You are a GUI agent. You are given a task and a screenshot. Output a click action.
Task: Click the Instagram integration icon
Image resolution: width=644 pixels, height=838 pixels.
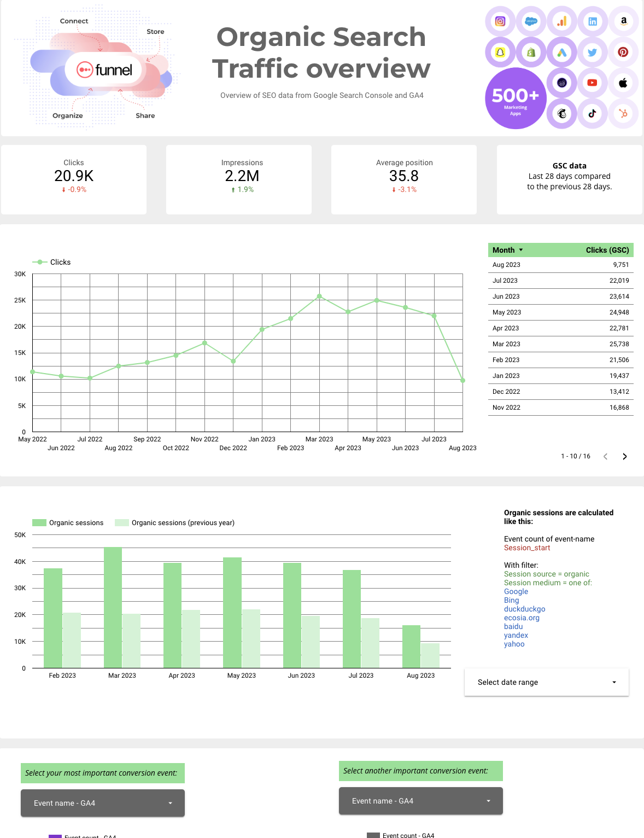click(500, 22)
